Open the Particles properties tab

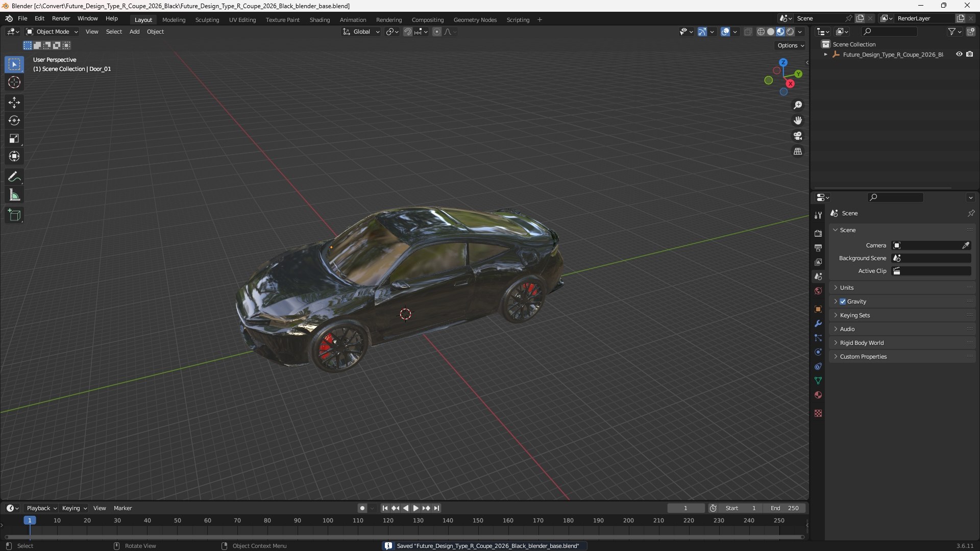coord(818,338)
